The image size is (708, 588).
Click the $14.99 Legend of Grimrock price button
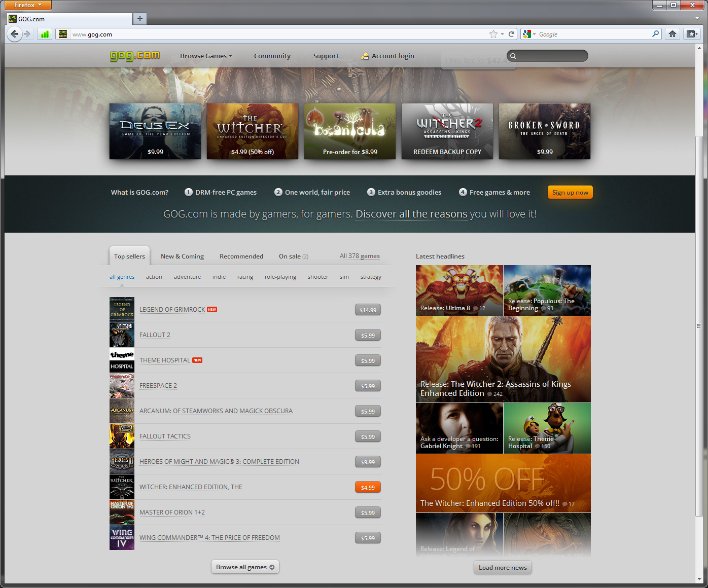tap(368, 310)
